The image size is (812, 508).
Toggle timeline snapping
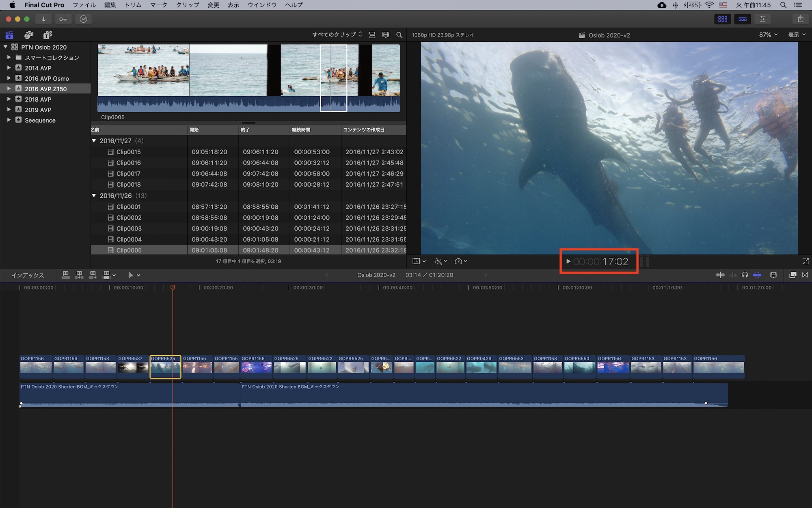click(757, 275)
